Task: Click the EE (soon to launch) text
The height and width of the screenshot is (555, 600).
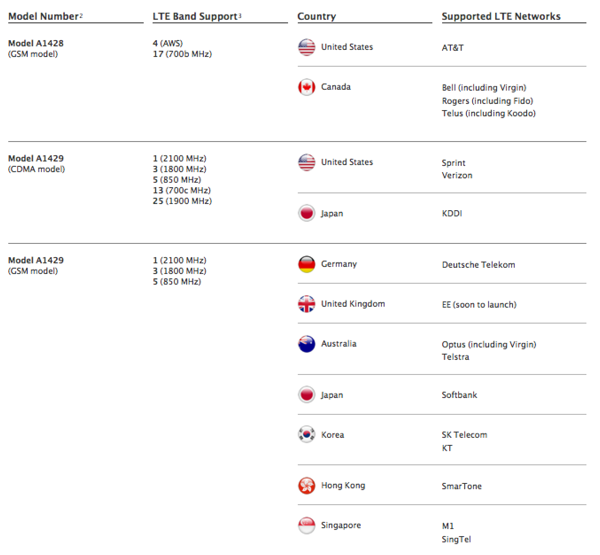Action: click(x=479, y=305)
